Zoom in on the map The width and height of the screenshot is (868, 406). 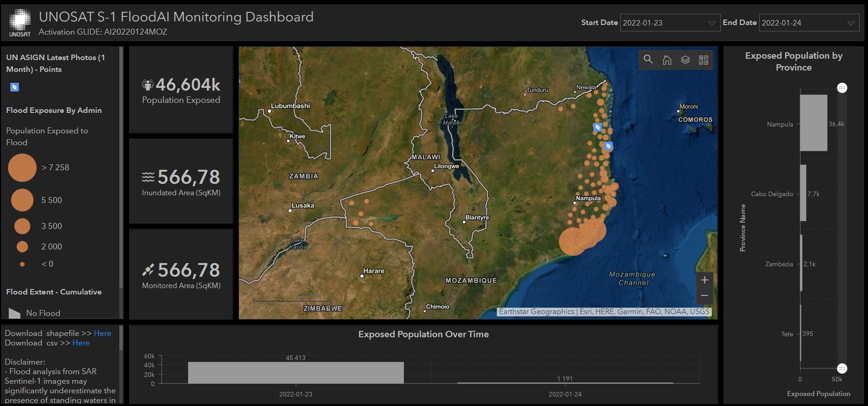[x=704, y=280]
